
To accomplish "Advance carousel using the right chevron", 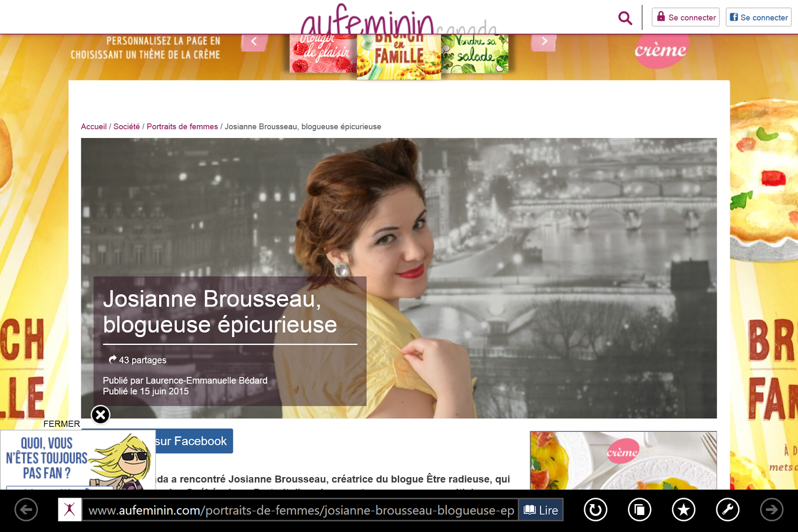I will point(544,42).
